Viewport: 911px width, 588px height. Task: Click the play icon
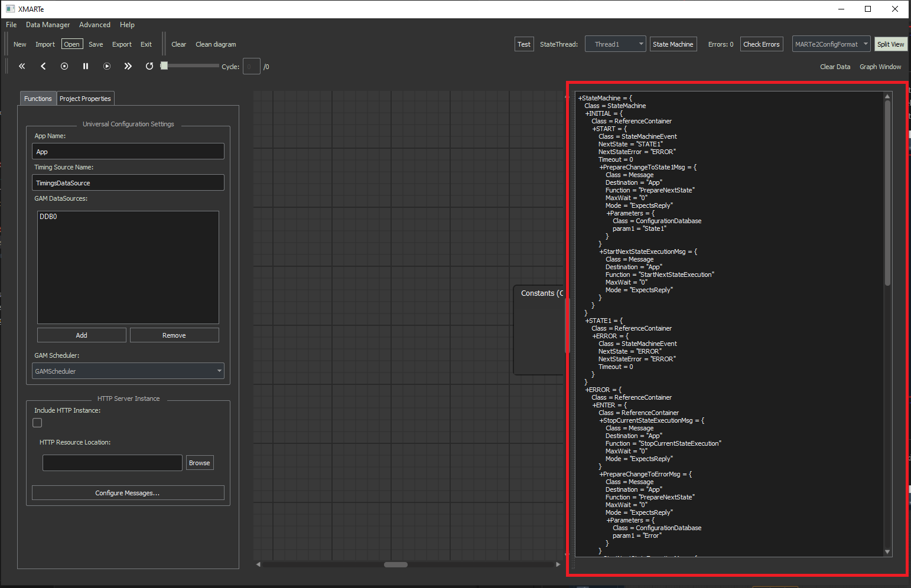tap(107, 66)
